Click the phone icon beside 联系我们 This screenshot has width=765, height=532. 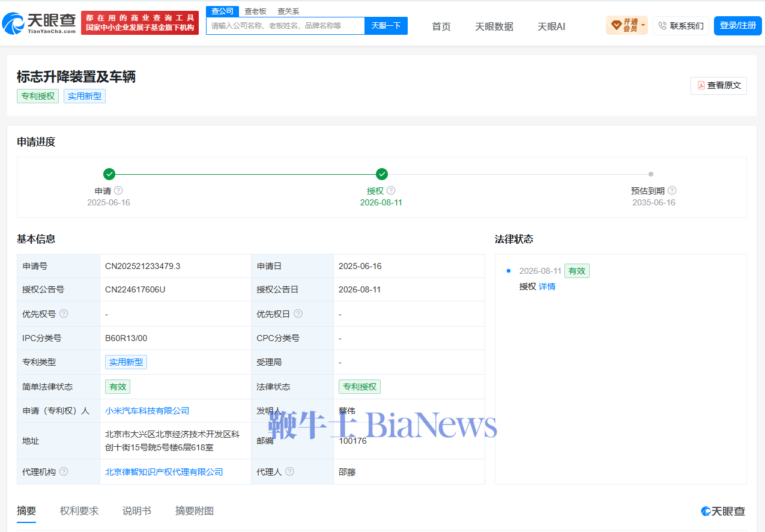(663, 26)
